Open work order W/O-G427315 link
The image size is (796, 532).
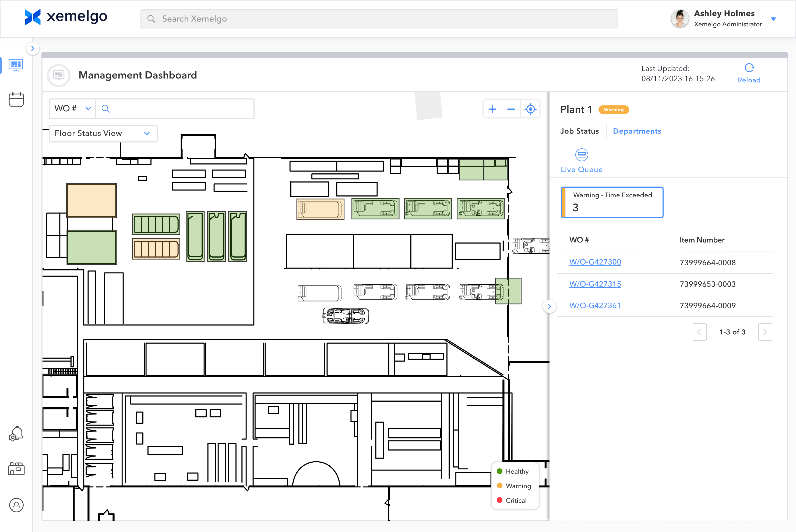click(595, 284)
